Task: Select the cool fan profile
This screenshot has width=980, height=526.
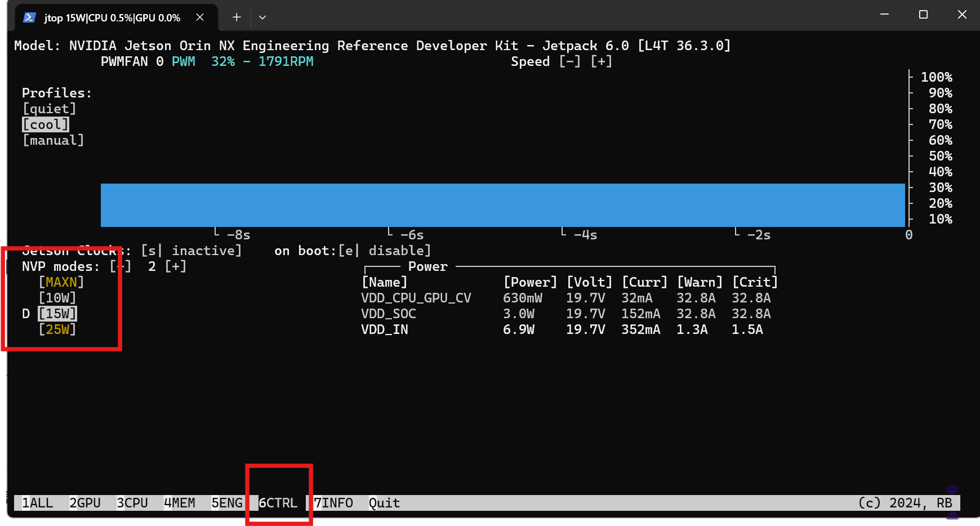Action: coord(46,124)
